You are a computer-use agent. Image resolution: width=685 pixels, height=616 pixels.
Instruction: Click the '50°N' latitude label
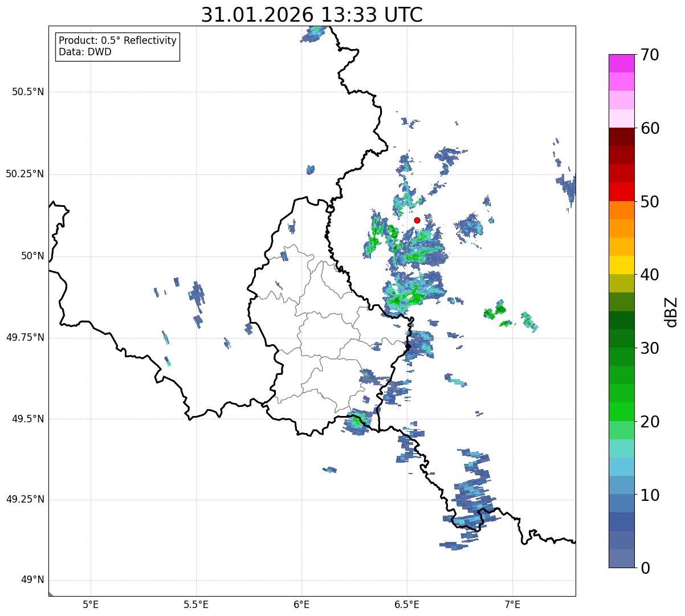tap(32, 256)
